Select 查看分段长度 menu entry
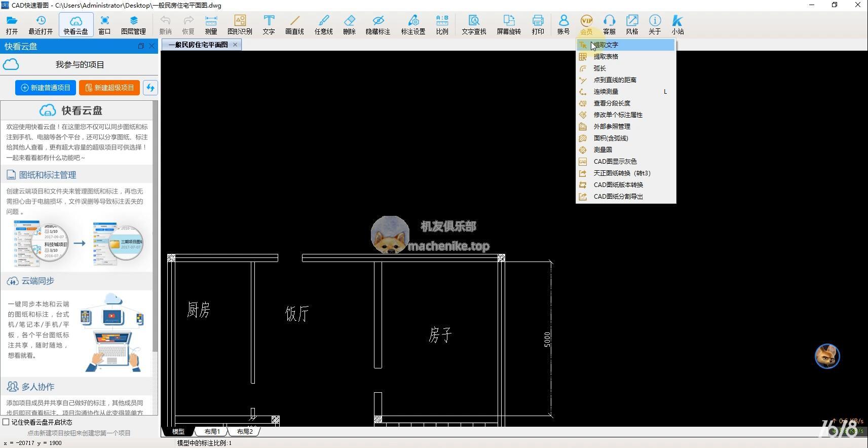This screenshot has width=868, height=448. [x=626, y=103]
